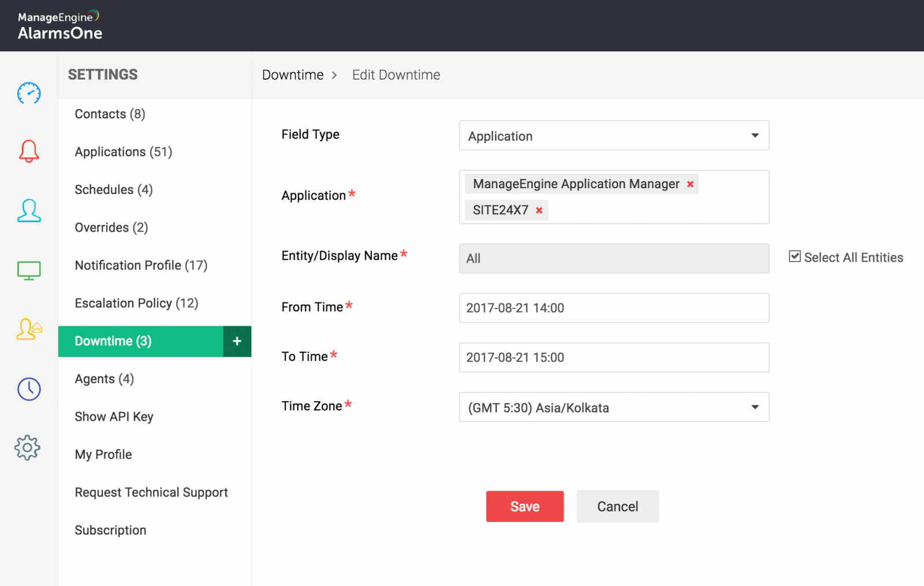The height and width of the screenshot is (586, 924).
Task: Open Show API Key page
Action: click(114, 417)
